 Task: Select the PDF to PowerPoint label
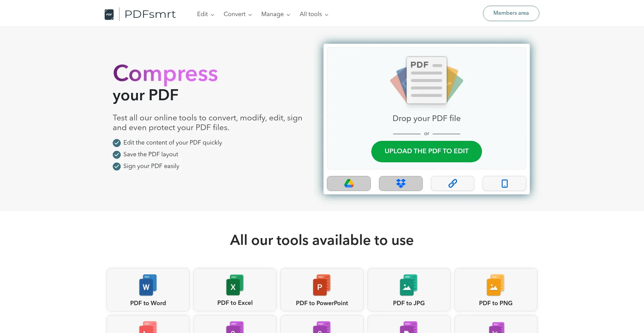pos(322,303)
